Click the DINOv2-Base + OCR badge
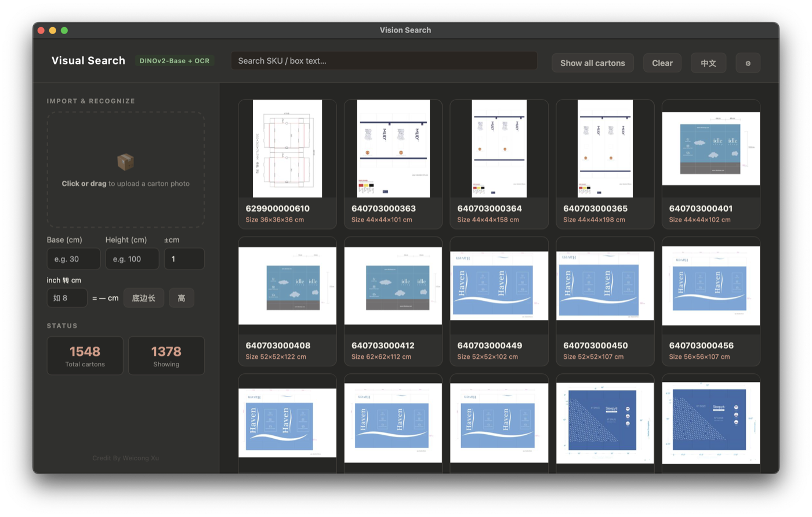The height and width of the screenshot is (517, 812). point(175,61)
